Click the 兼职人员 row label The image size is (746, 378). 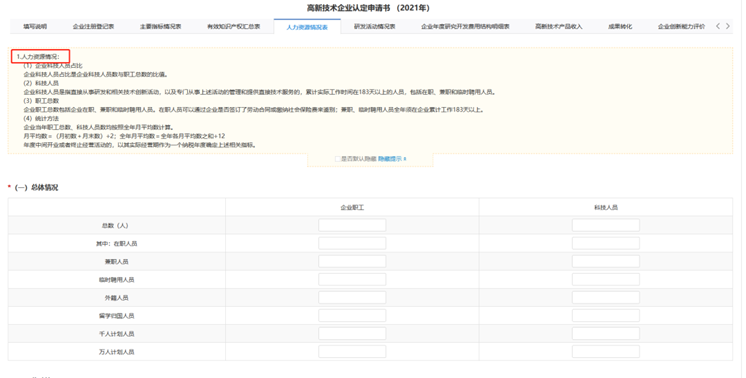[x=116, y=262]
